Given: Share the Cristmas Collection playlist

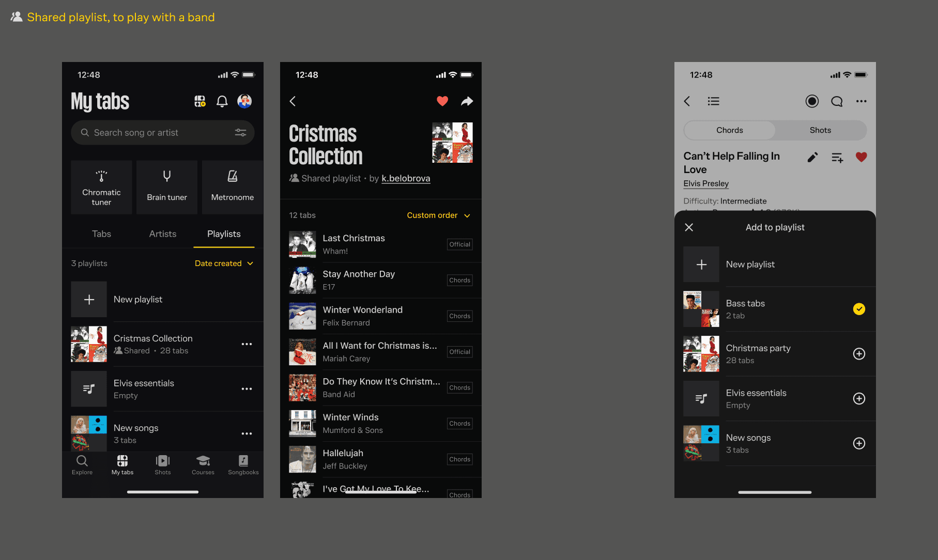Looking at the screenshot, I should [x=467, y=101].
